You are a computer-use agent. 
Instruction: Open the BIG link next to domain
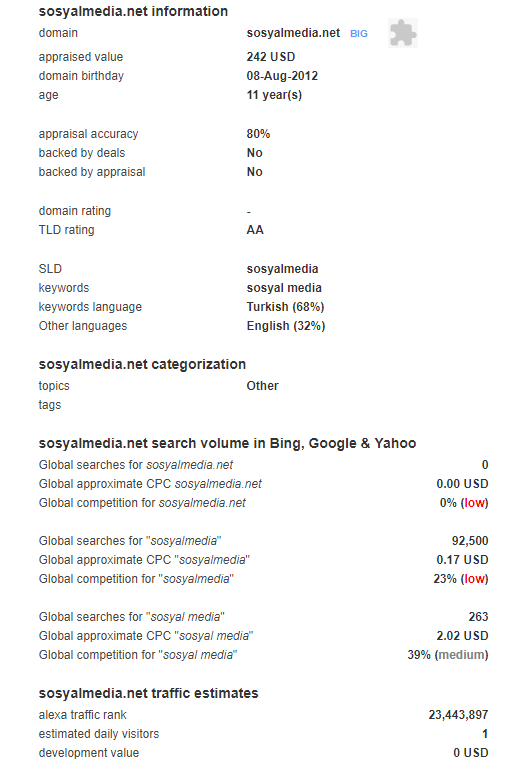coord(359,34)
